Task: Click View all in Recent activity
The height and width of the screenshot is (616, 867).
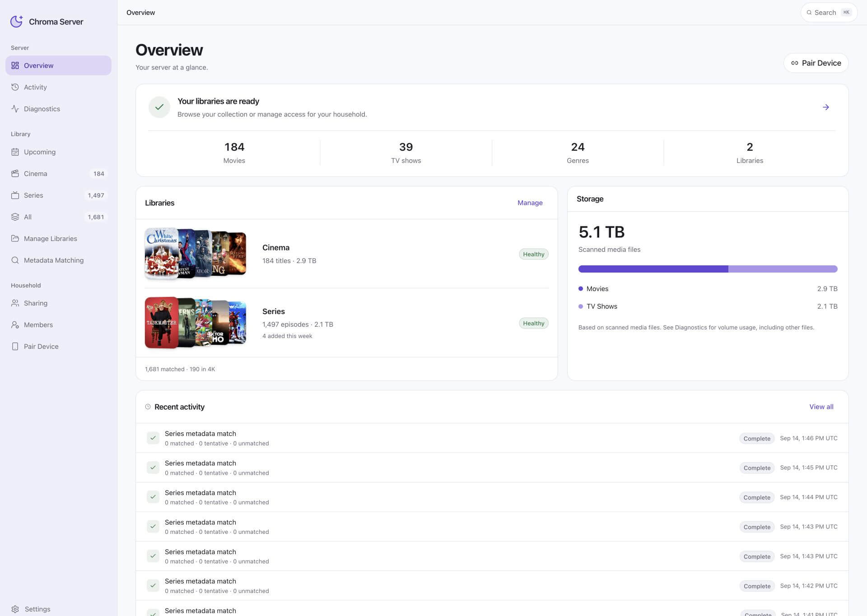Action: [821, 407]
